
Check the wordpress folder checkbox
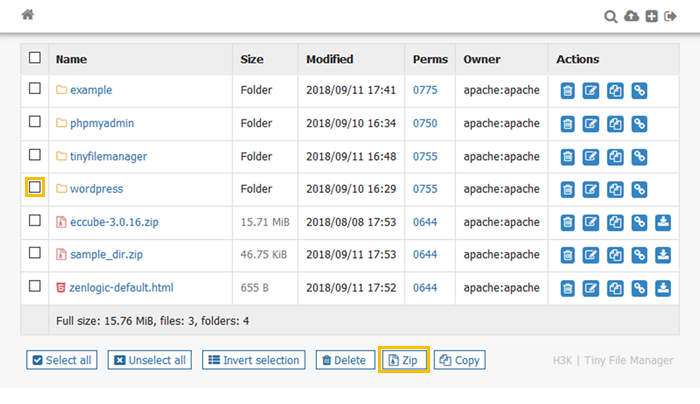coord(35,187)
